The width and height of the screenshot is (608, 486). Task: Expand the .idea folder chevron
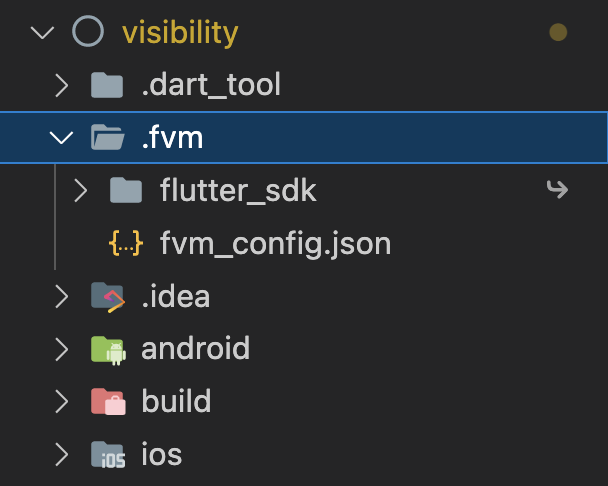click(62, 296)
